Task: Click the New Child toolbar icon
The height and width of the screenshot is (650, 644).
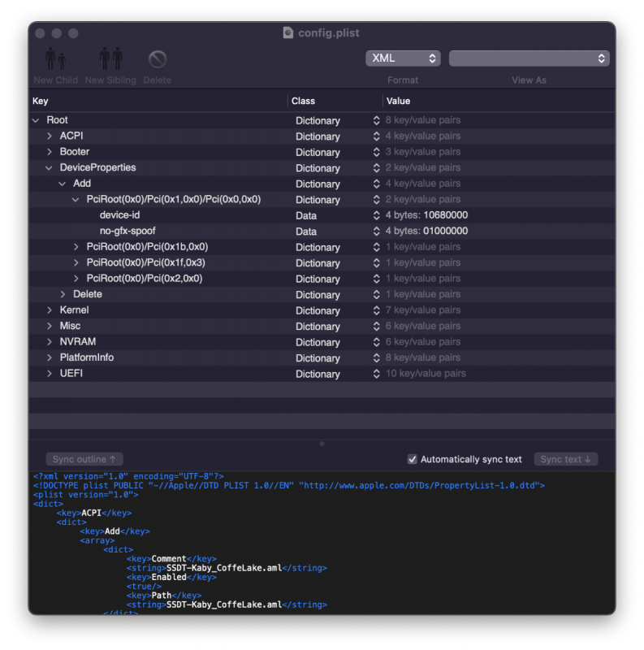Action: click(55, 60)
